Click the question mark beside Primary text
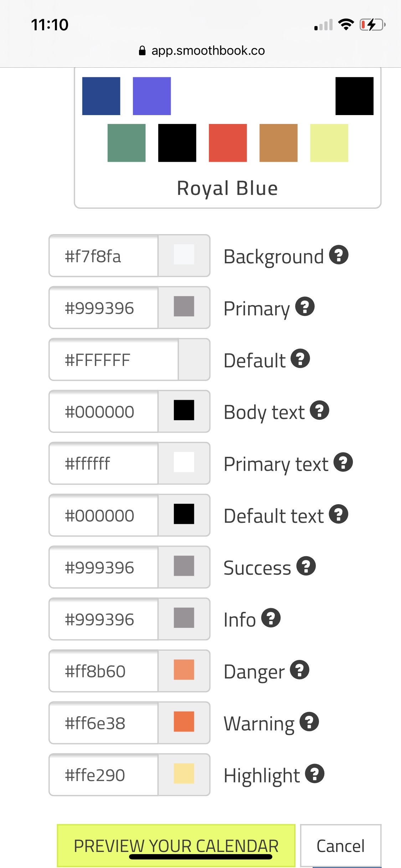Viewport: 401px width, 868px height. click(x=343, y=462)
